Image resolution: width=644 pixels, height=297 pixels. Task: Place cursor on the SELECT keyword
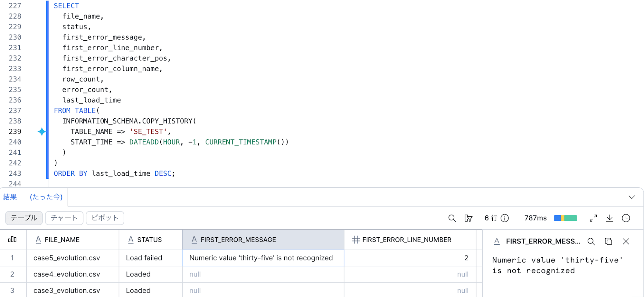pyautogui.click(x=66, y=6)
